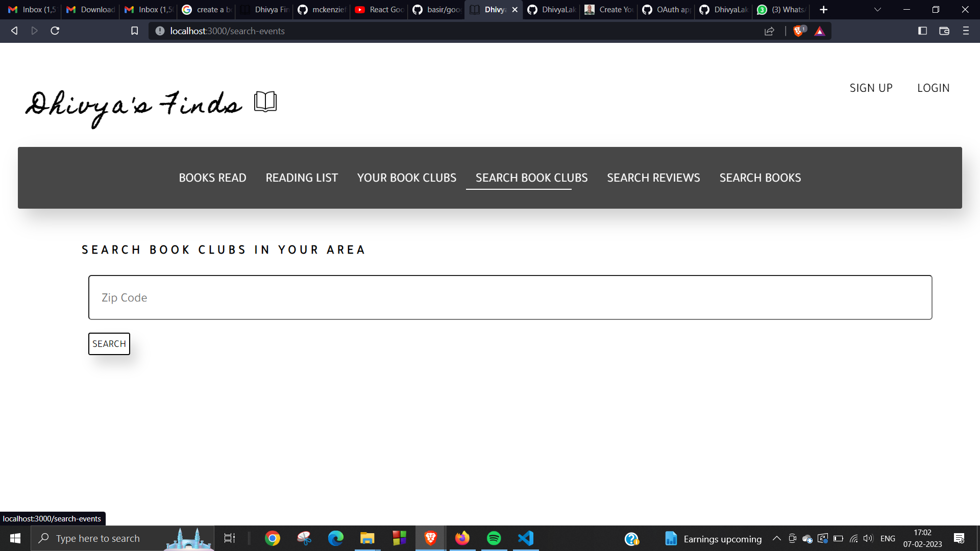
Task: Click the Zip Code input field
Action: (510, 297)
